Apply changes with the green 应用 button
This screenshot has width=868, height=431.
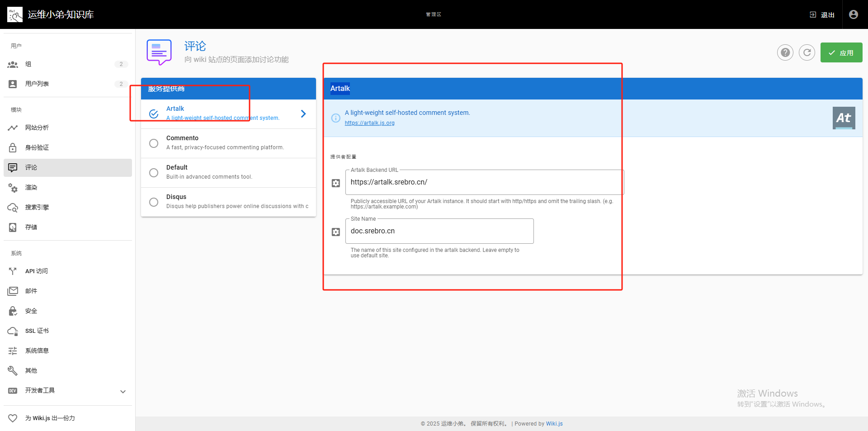tap(841, 52)
